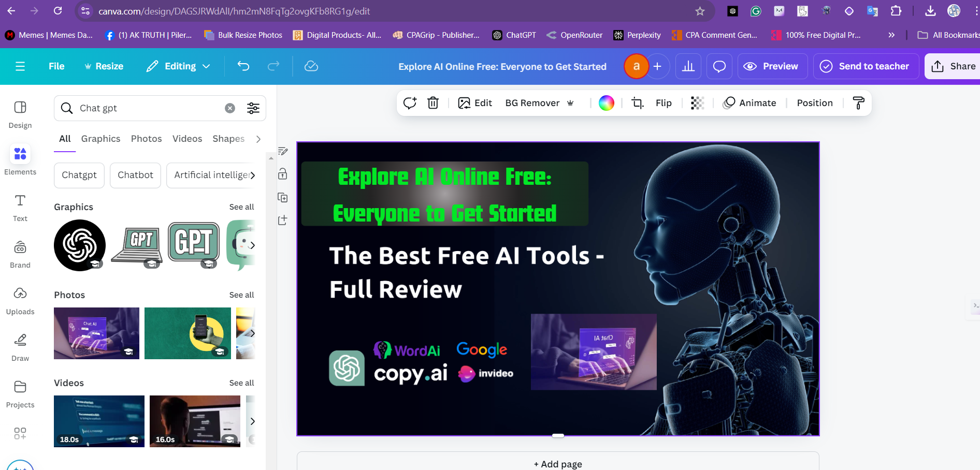Viewport: 980px width, 470px height.
Task: Open the comments speech bubble
Action: click(x=719, y=66)
